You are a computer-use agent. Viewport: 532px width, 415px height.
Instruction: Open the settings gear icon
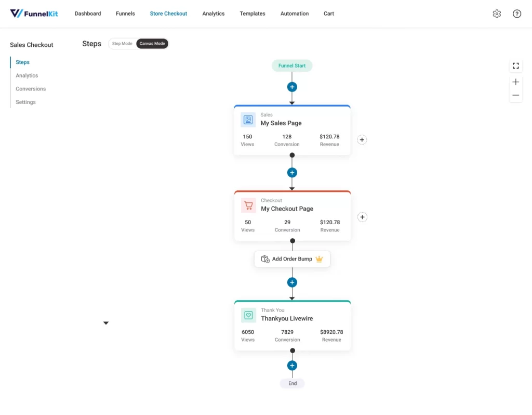pos(497,14)
